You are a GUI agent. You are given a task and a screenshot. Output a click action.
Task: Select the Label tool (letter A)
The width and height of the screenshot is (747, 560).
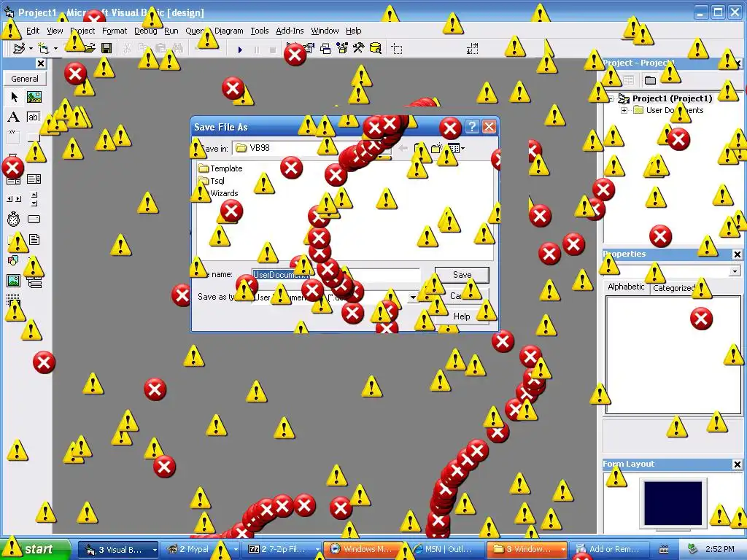(x=14, y=117)
